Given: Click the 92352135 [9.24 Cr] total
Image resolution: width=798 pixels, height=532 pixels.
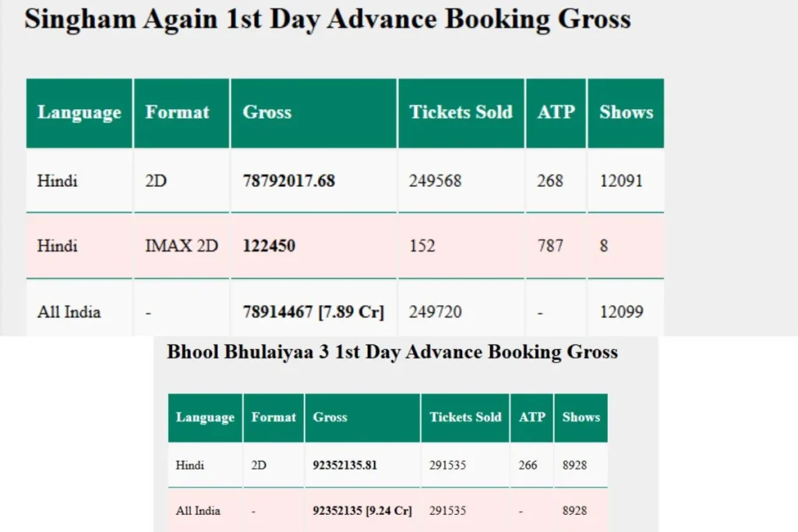Looking at the screenshot, I should [362, 510].
